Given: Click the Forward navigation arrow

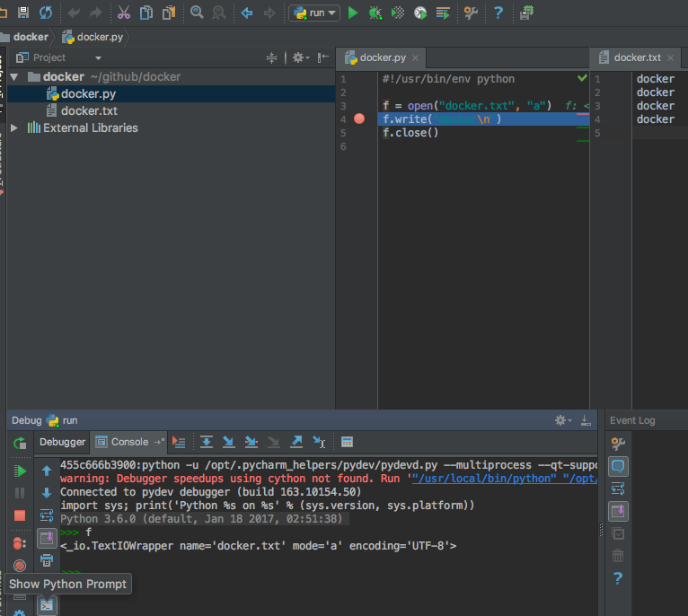Looking at the screenshot, I should [269, 13].
